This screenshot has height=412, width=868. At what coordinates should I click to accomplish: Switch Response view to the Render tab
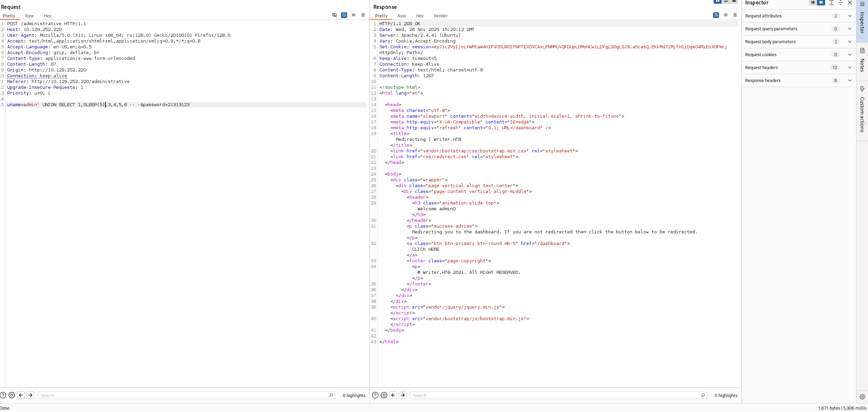(440, 16)
